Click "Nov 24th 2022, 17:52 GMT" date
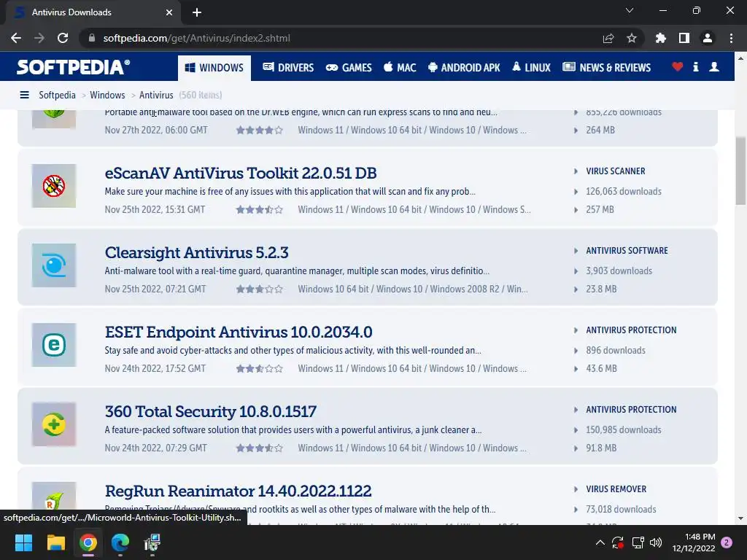 [155, 368]
